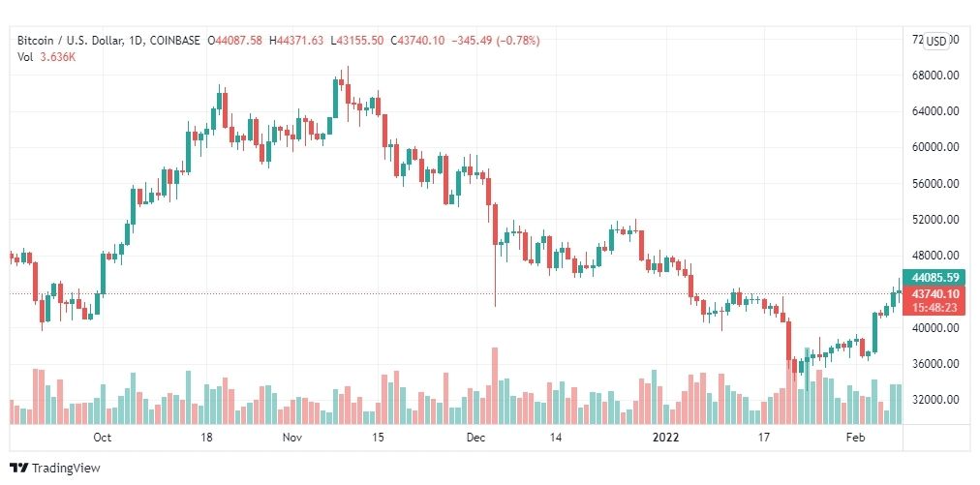The height and width of the screenshot is (485, 980).
Task: Click the Nov date on time axis
Action: click(x=291, y=437)
